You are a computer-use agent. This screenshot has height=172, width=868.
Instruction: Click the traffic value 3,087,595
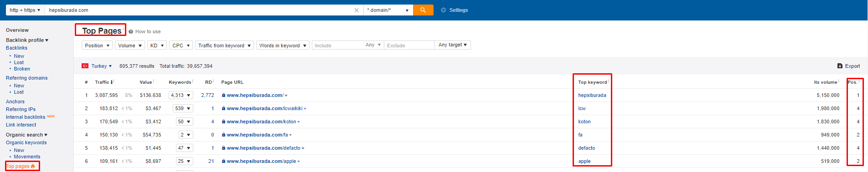(x=106, y=95)
